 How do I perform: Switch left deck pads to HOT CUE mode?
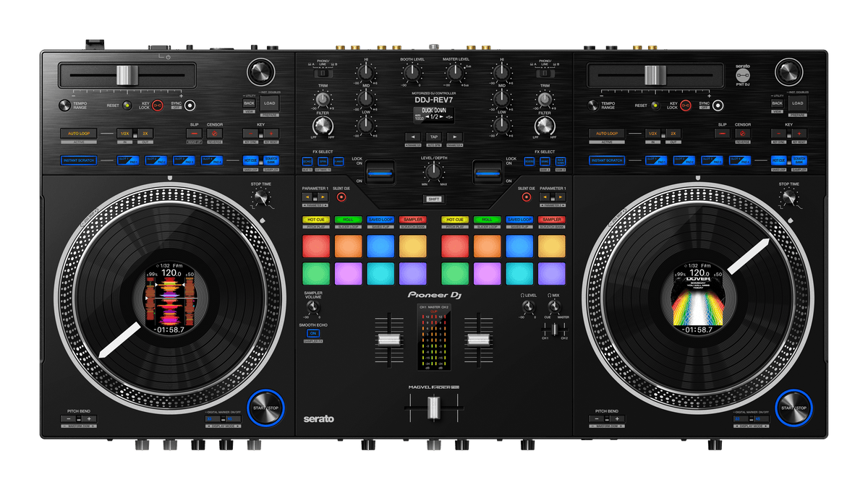[x=316, y=219]
